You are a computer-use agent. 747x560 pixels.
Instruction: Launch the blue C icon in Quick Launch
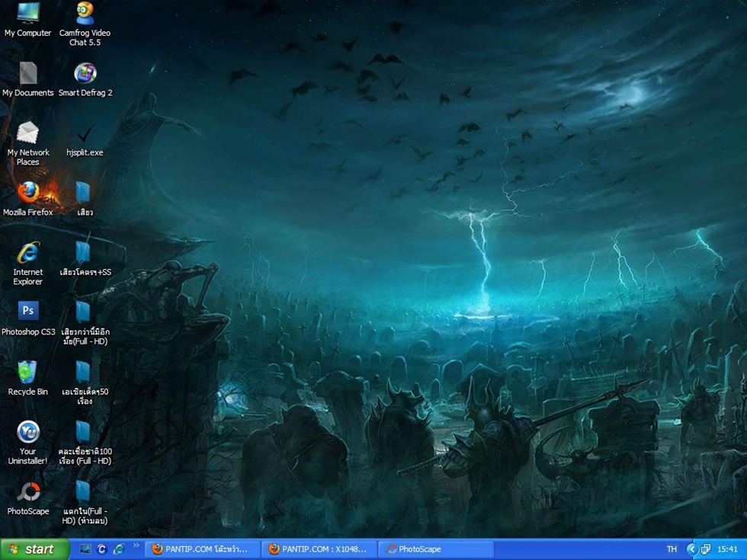[101, 549]
